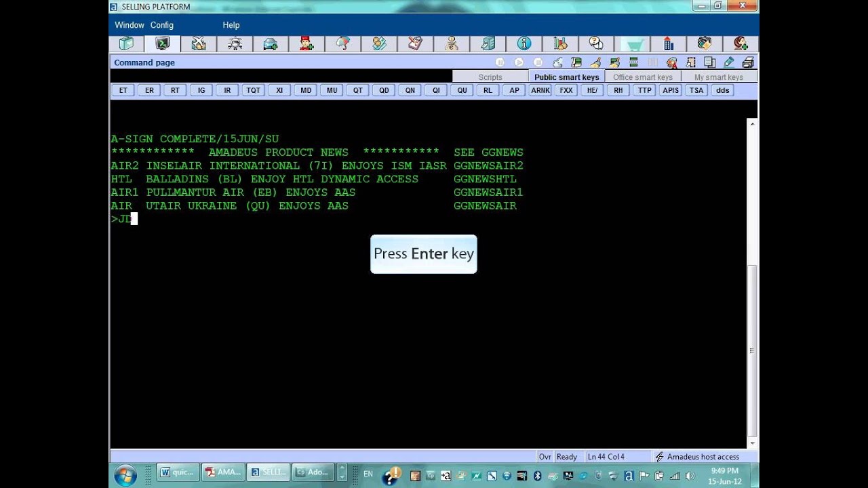Open the umbrella Insurance module icon

coord(343,44)
